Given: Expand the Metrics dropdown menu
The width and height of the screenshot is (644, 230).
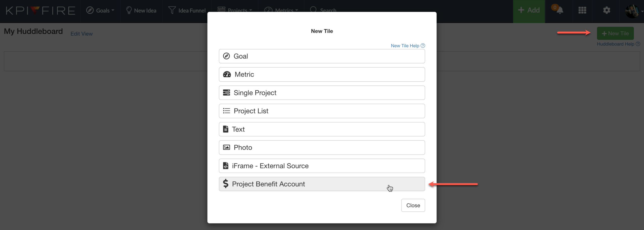Looking at the screenshot, I should click(281, 10).
